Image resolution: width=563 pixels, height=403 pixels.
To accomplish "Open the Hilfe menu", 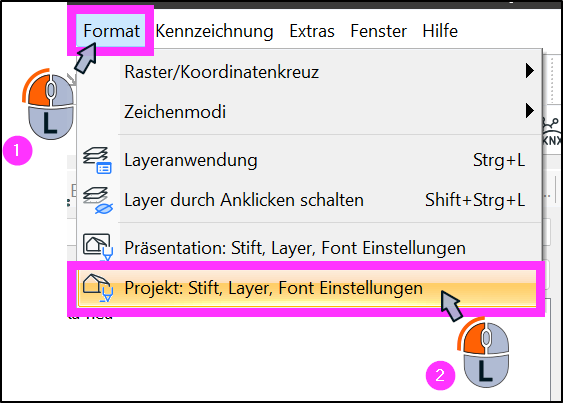I will [440, 31].
